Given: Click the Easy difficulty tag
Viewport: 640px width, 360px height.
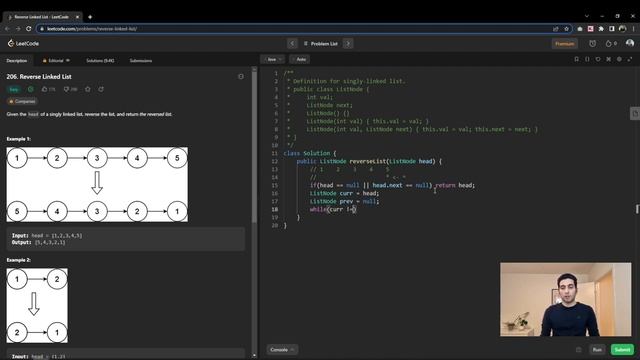Looking at the screenshot, I should click(x=14, y=89).
